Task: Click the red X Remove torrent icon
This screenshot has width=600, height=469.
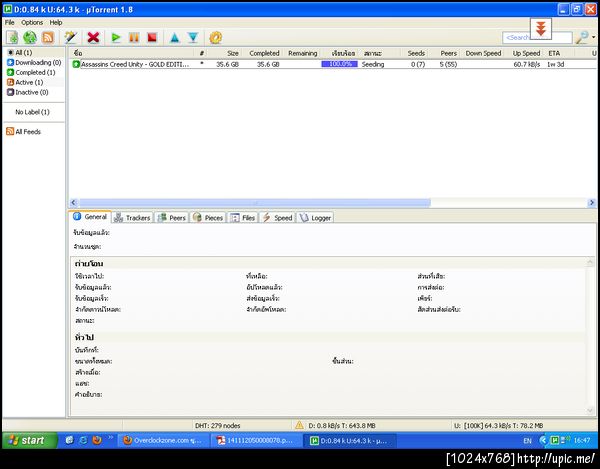Action: coord(93,37)
